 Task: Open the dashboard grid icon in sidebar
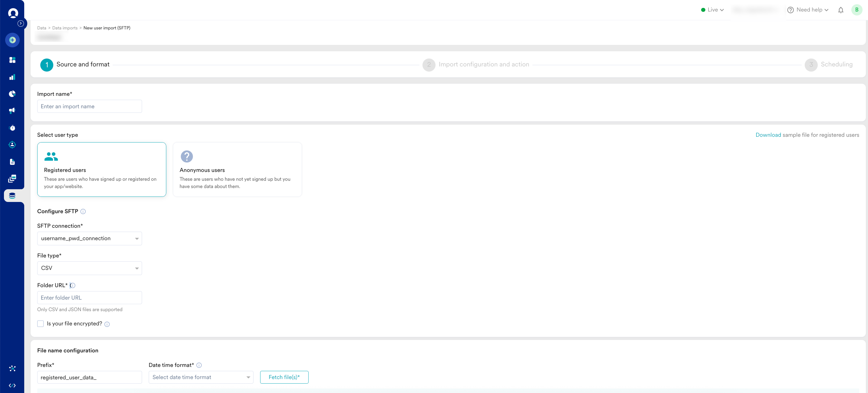pyautogui.click(x=12, y=60)
